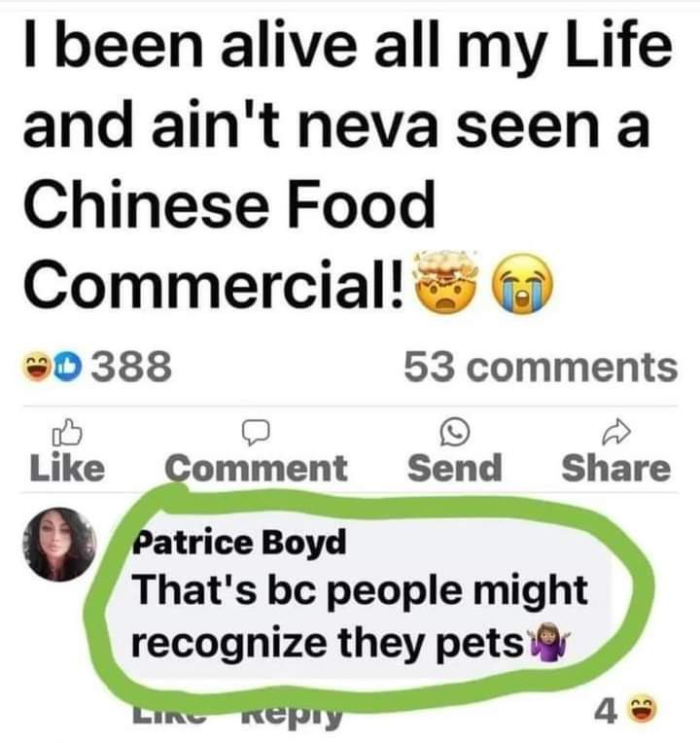Click the Share button label
This screenshot has width=700, height=743.
tap(616, 468)
